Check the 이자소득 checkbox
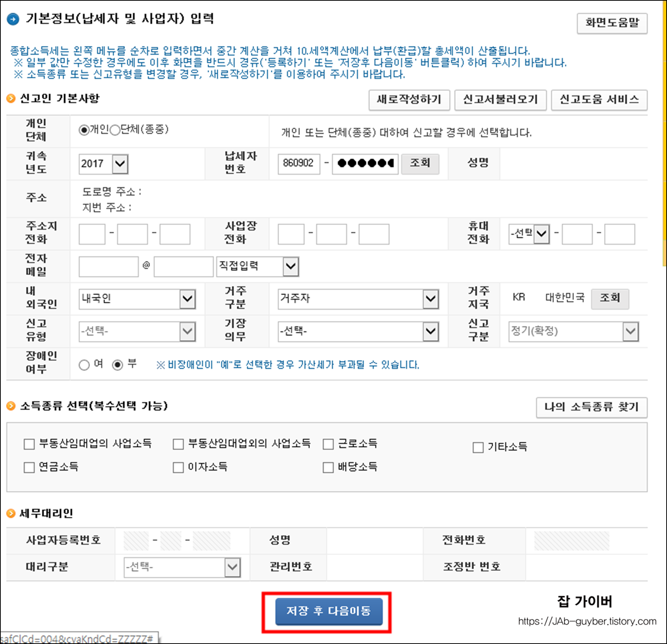 [x=178, y=467]
